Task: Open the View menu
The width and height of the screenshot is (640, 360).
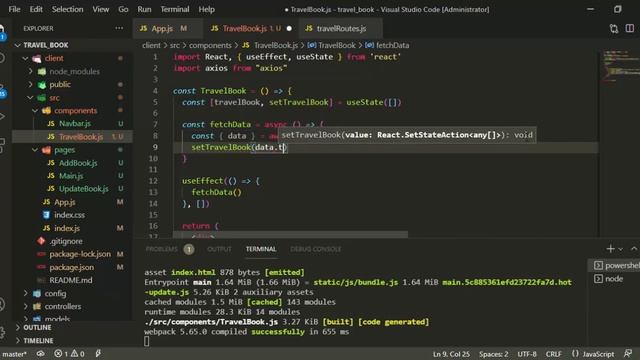Action: pyautogui.click(x=100, y=9)
